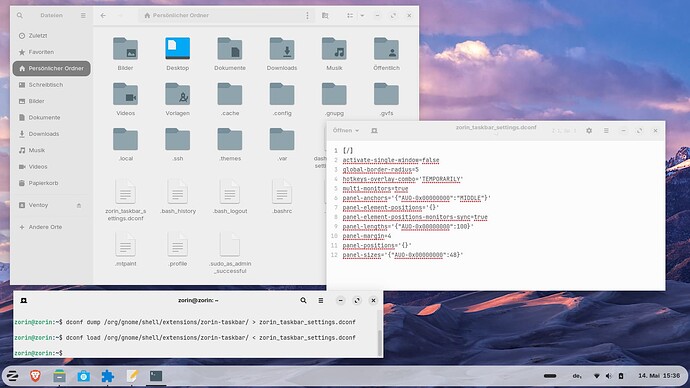Image resolution: width=690 pixels, height=388 pixels.
Task: Open the Dateien sidebar hamburger menu
Action: point(83,15)
